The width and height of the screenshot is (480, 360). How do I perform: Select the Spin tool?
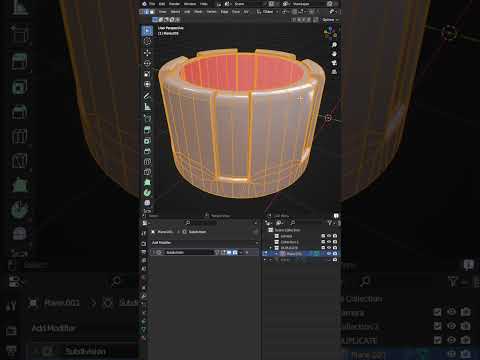(x=147, y=193)
